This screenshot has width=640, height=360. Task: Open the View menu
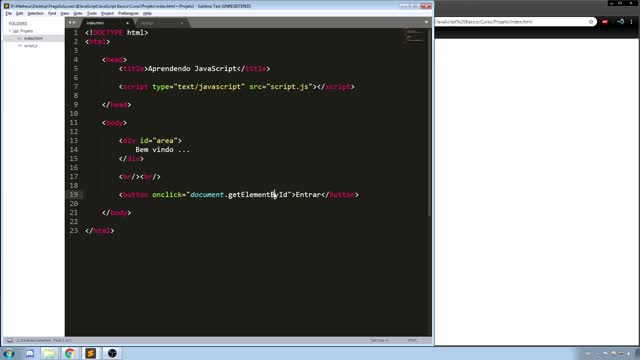point(64,13)
